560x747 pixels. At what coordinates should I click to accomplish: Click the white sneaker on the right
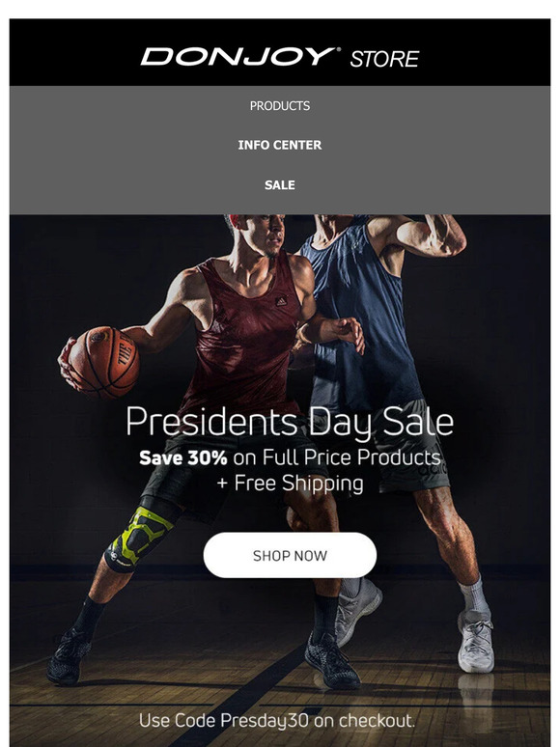475,642
